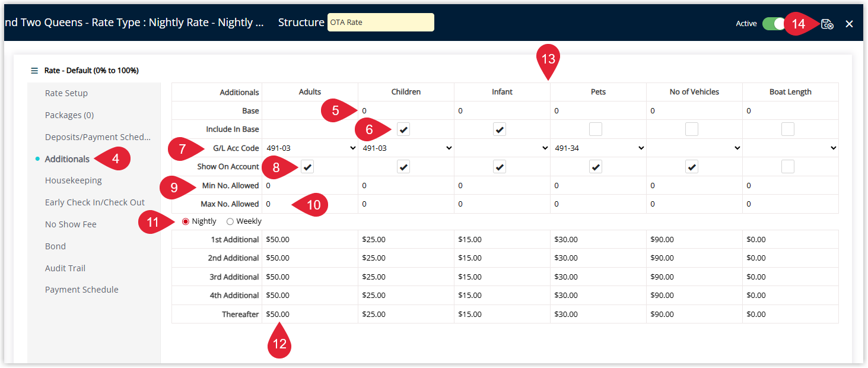Image resolution: width=868 pixels, height=368 pixels.
Task: Toggle Show On Account for Pets
Action: tap(596, 167)
